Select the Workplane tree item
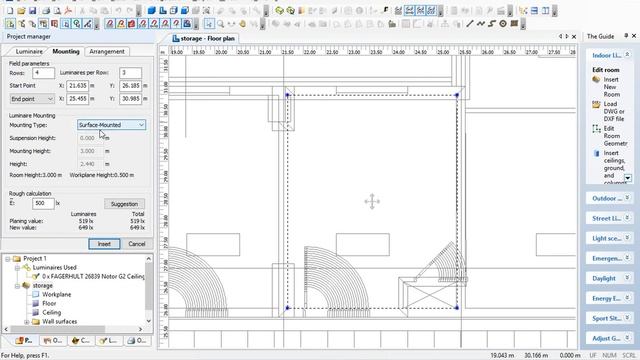 [56, 294]
